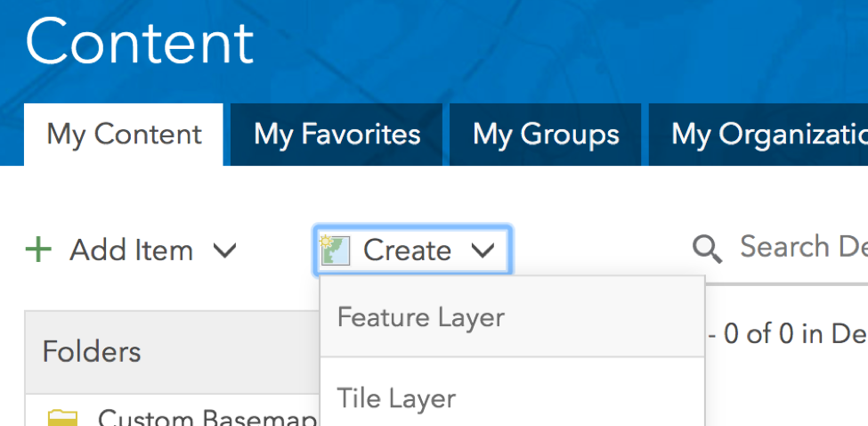Expand the Add Item dropdown chevron
868x426 pixels.
[x=225, y=250]
